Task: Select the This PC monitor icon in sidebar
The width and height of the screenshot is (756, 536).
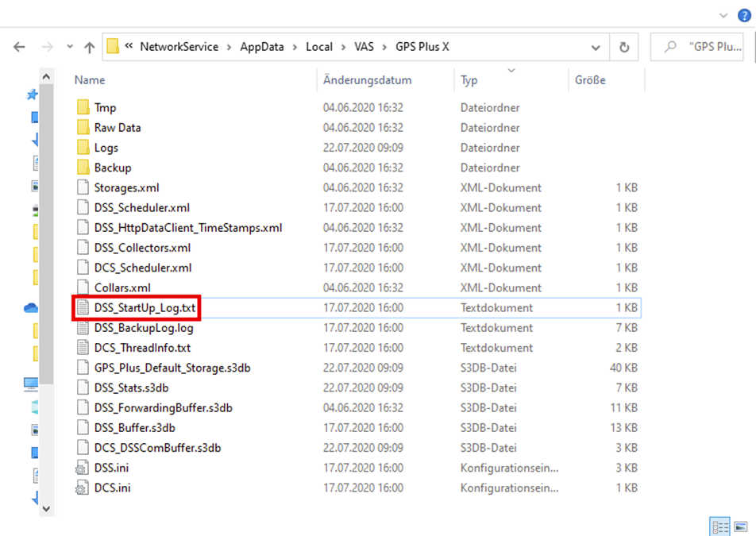Action: pos(32,384)
